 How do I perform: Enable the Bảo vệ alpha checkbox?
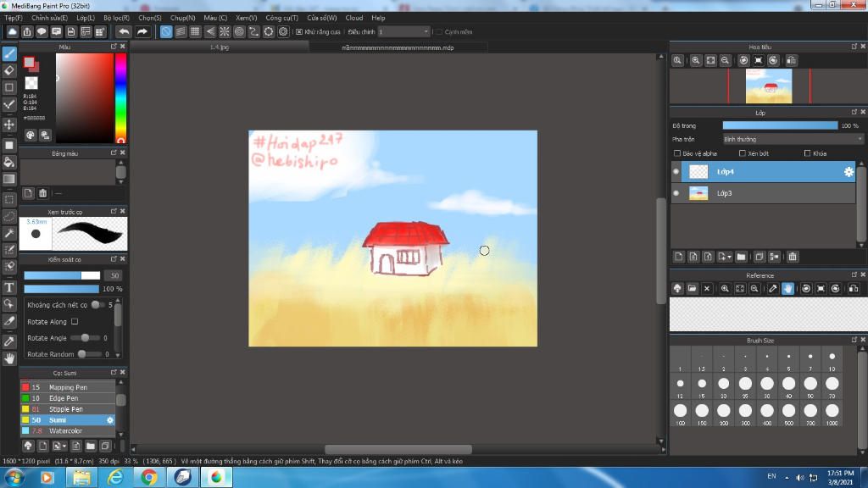point(677,153)
